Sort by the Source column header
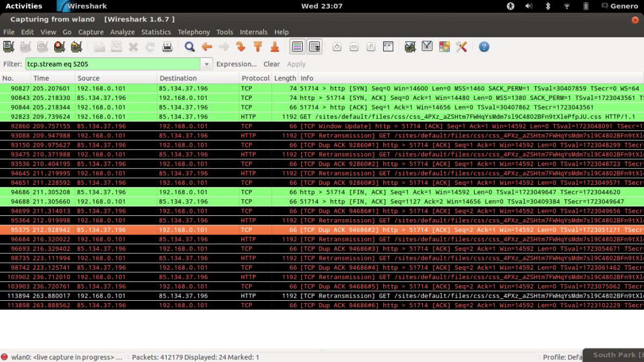This screenshot has width=644, height=362. coord(115,78)
